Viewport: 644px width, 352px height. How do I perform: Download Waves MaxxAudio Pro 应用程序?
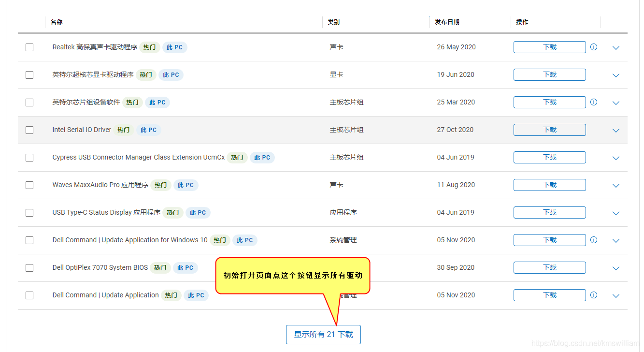(550, 185)
